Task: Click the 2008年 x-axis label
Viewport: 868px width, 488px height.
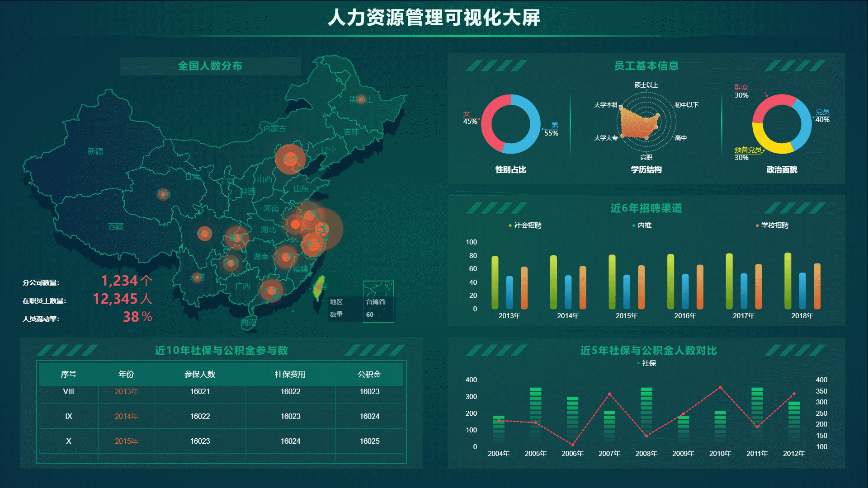Action: 646,454
